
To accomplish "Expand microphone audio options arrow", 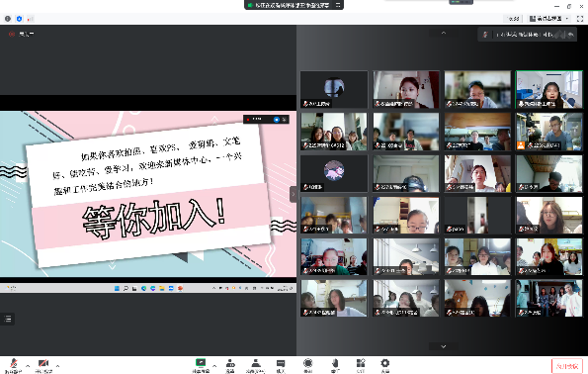I will click(28, 366).
